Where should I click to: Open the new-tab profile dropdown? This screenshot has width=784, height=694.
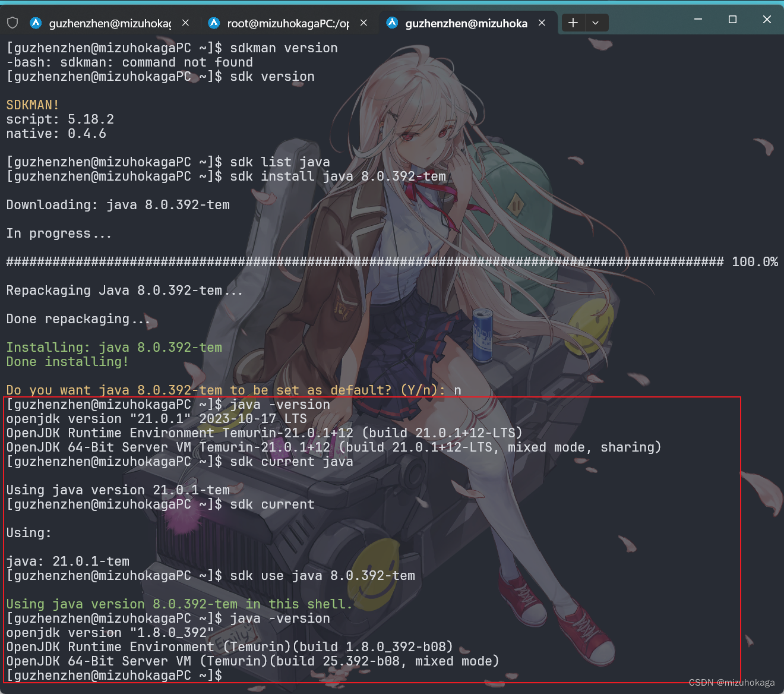coord(596,23)
